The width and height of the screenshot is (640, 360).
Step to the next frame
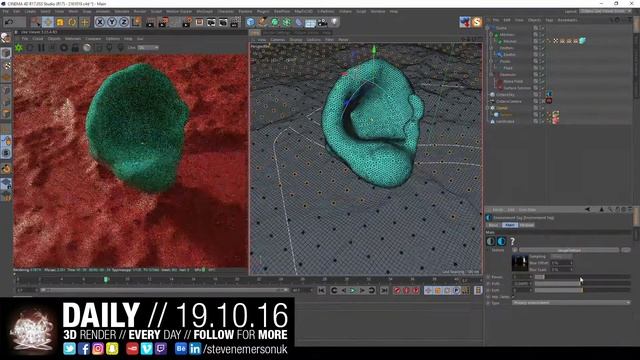click(x=362, y=290)
